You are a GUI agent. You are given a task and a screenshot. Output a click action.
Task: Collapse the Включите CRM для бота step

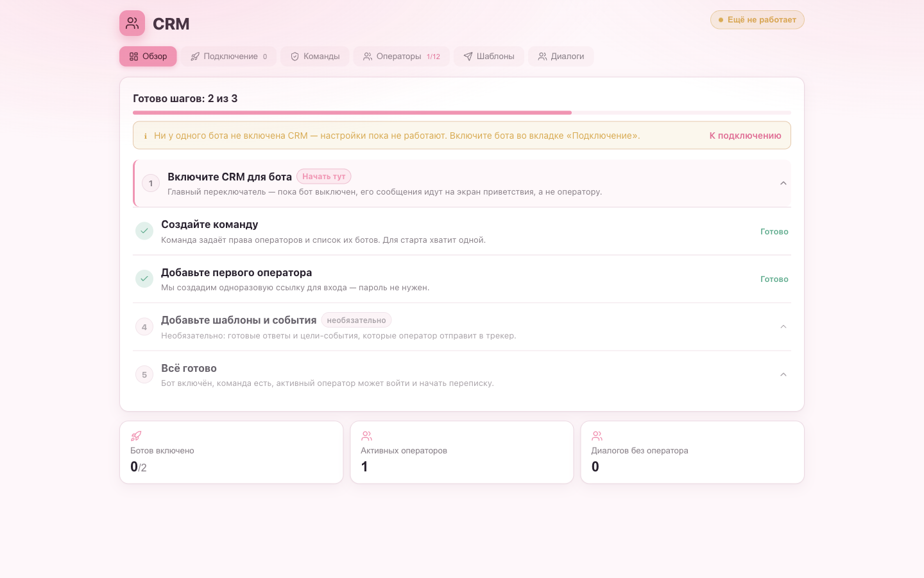pos(783,184)
